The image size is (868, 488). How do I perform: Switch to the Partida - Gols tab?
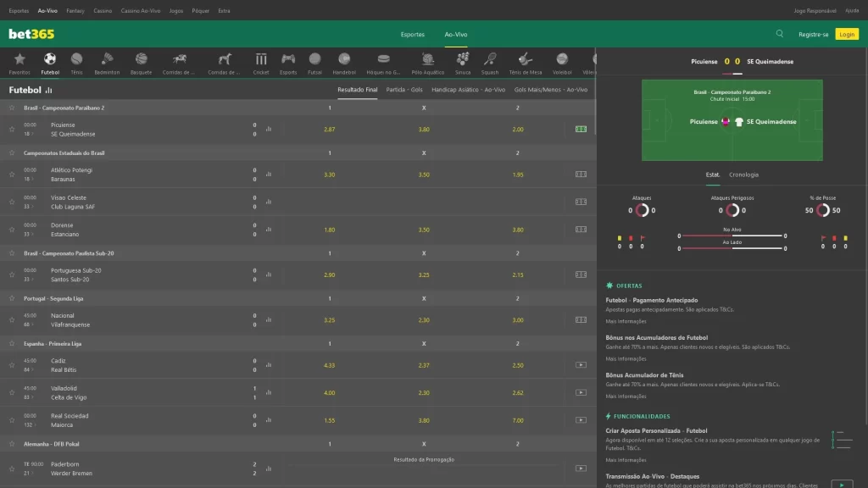pos(404,90)
